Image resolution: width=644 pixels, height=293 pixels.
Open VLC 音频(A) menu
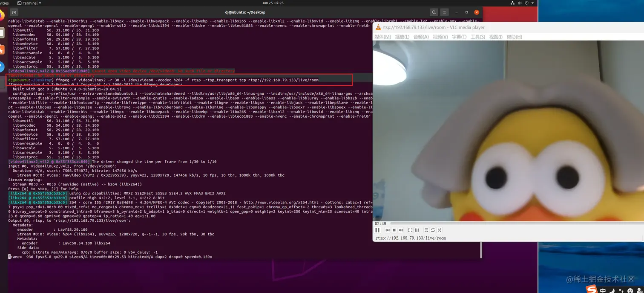421,37
